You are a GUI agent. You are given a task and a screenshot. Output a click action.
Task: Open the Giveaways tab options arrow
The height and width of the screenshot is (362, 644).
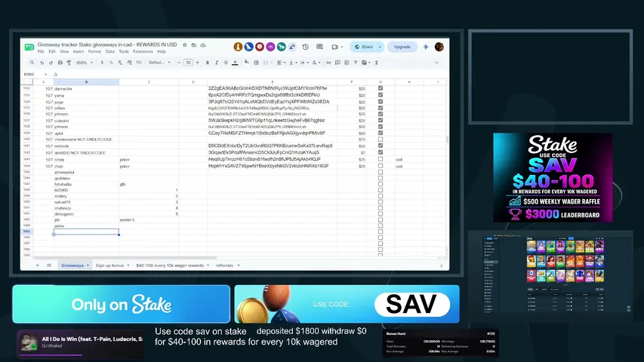[88, 265]
